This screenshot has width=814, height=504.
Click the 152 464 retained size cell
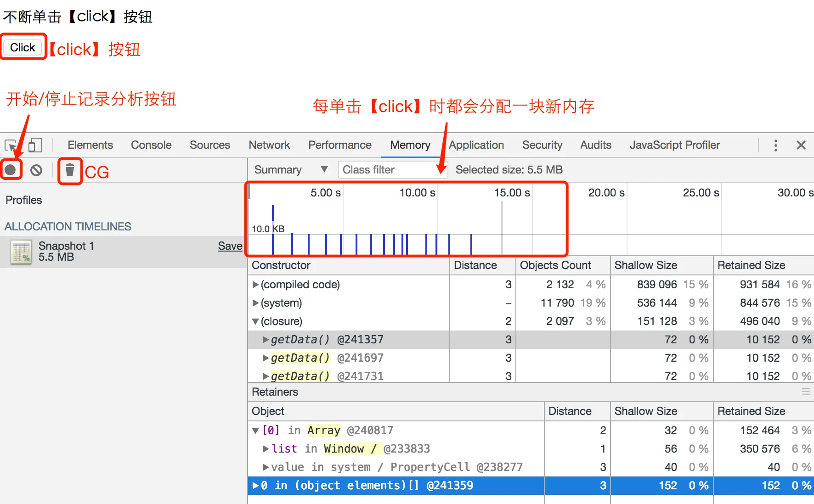760,431
